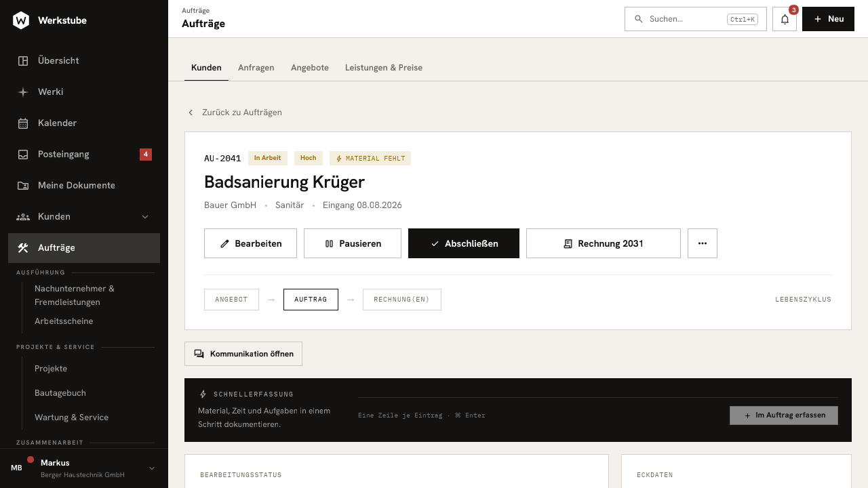The height and width of the screenshot is (488, 868).
Task: Click Abschließen to complete the order
Action: tap(464, 243)
